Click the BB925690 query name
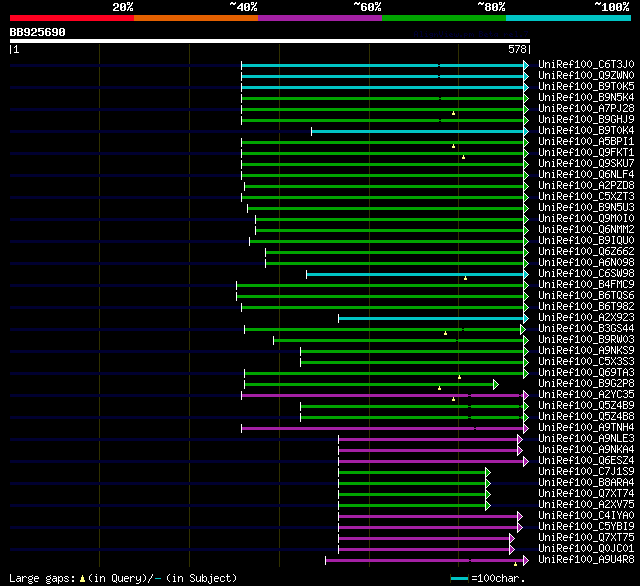 point(37,32)
